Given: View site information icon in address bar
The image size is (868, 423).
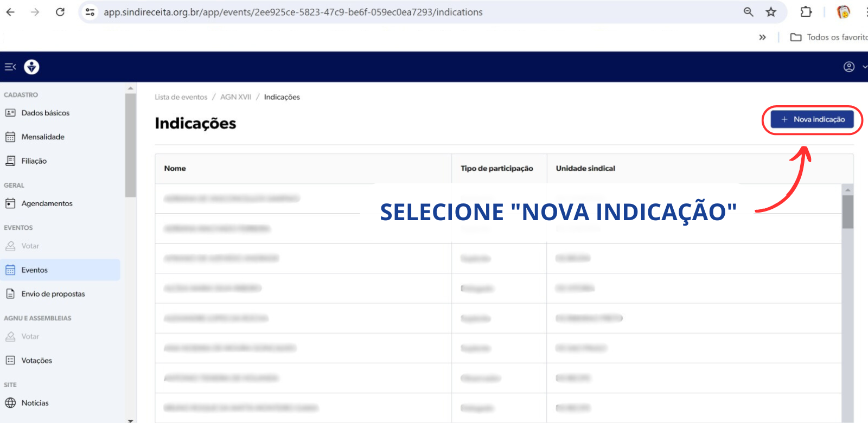Looking at the screenshot, I should click(91, 12).
